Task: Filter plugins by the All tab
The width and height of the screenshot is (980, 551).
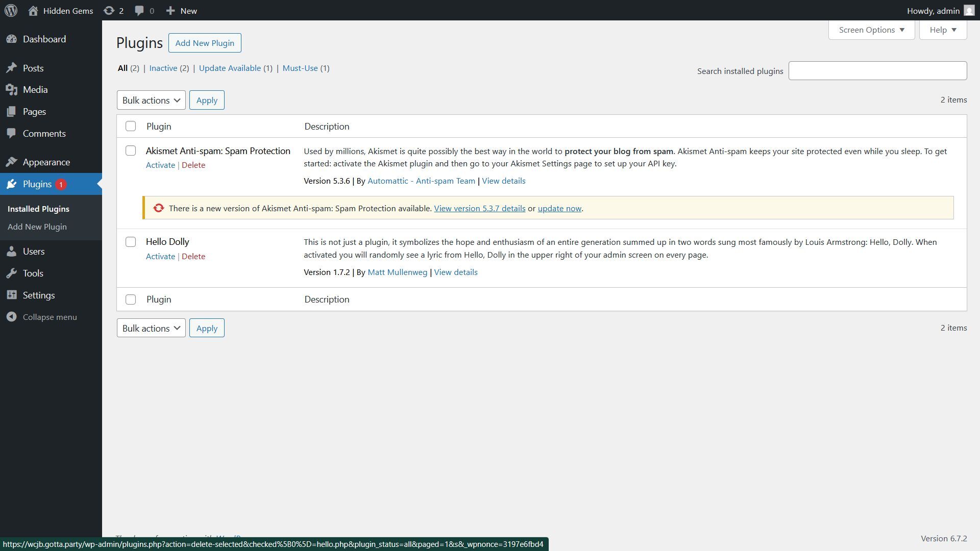Action: [x=122, y=68]
